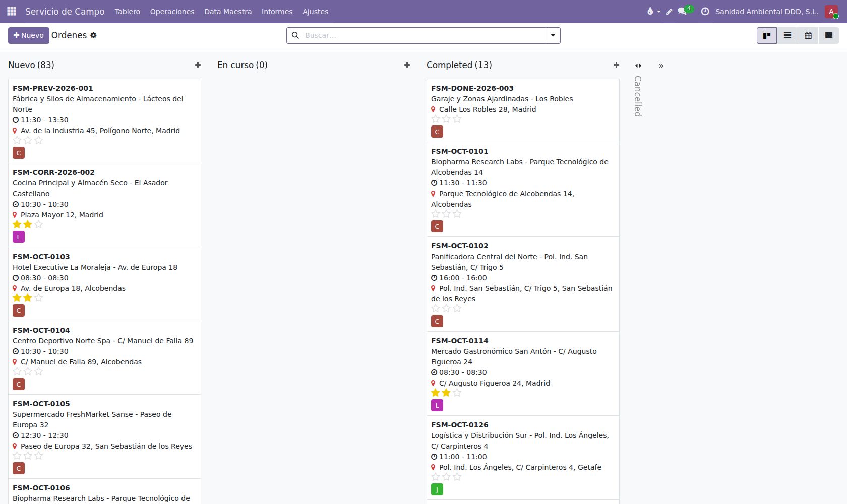This screenshot has height=504, width=847.
Task: Click into the Buscar search field
Action: pyautogui.click(x=423, y=35)
